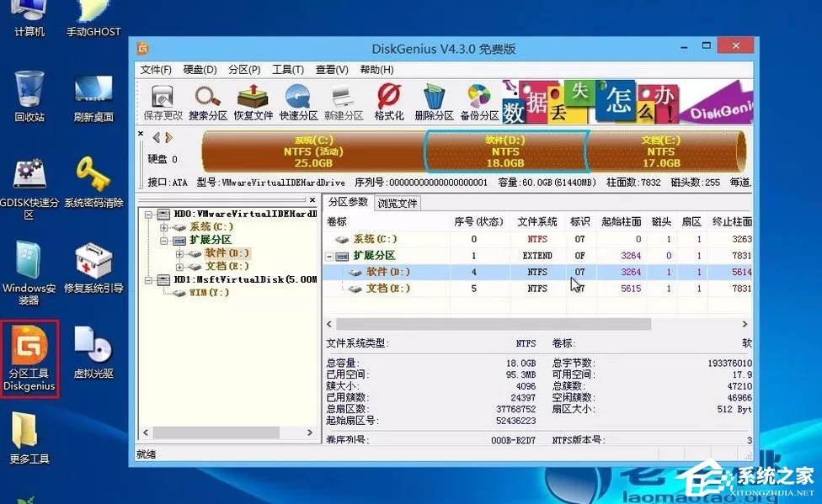Select the 软件(D:) row in the table
This screenshot has width=822, height=504.
coord(538,272)
